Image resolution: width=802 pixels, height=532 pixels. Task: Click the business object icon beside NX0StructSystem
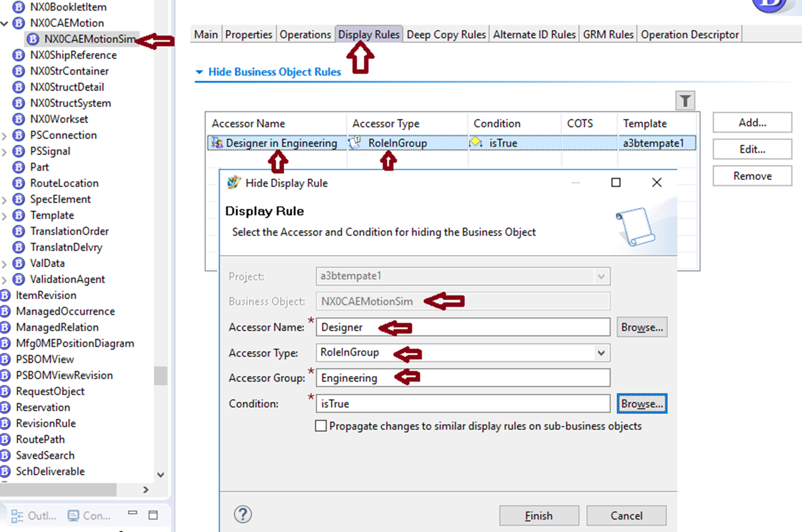pyautogui.click(x=19, y=103)
